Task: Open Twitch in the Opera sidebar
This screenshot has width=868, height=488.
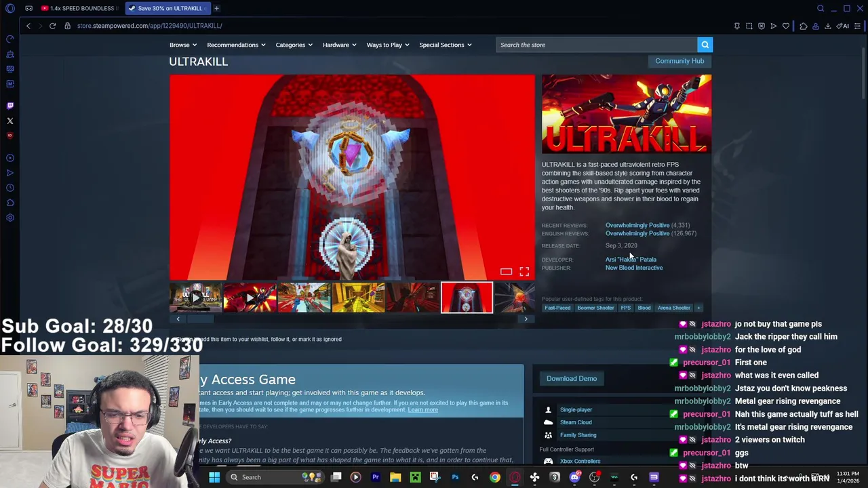Action: [10, 106]
